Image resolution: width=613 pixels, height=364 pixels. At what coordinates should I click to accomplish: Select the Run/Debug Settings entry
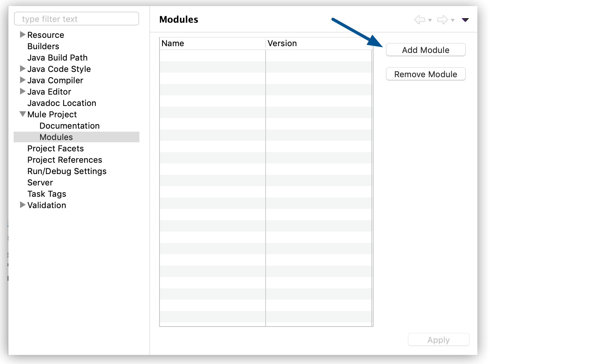[67, 171]
